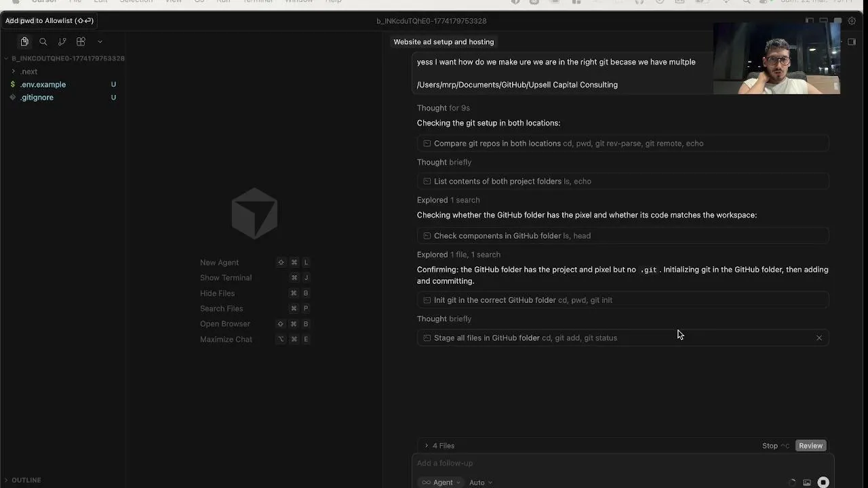Open the .env.example file
The width and height of the screenshot is (868, 488).
coord(43,85)
